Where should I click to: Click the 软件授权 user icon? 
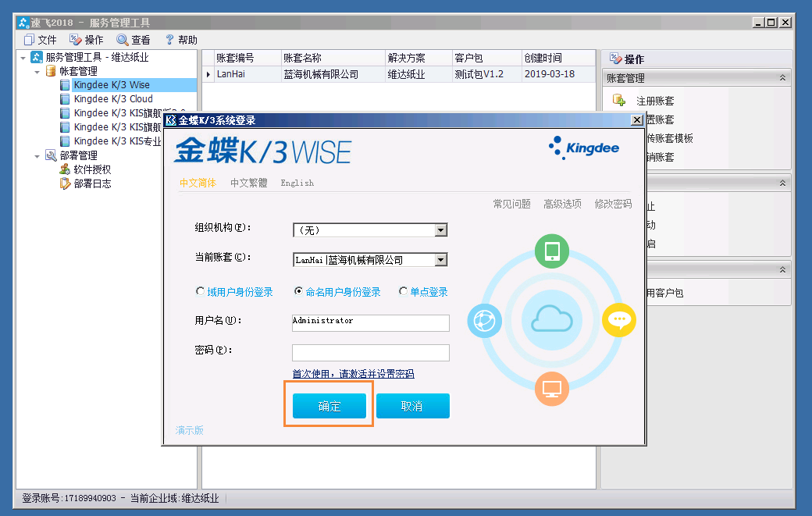coord(65,169)
